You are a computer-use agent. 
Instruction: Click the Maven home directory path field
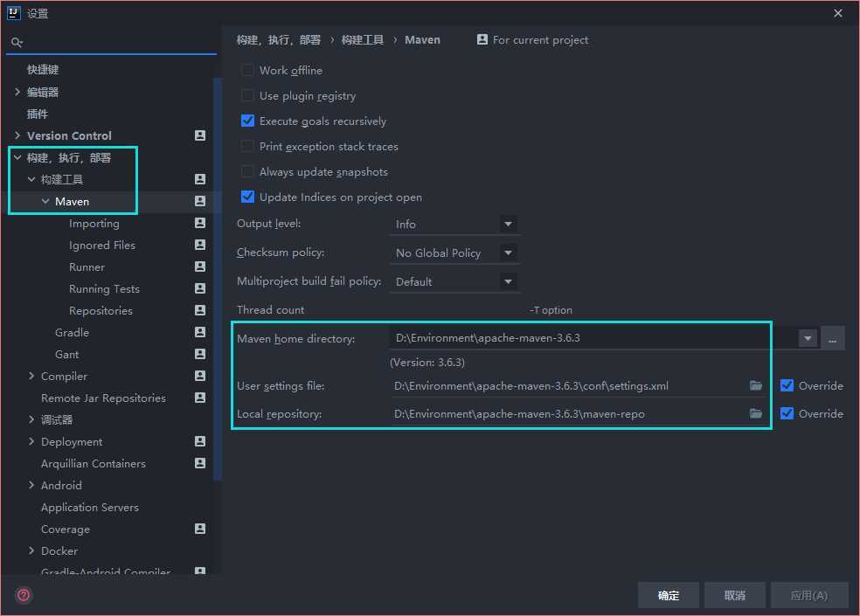click(593, 338)
